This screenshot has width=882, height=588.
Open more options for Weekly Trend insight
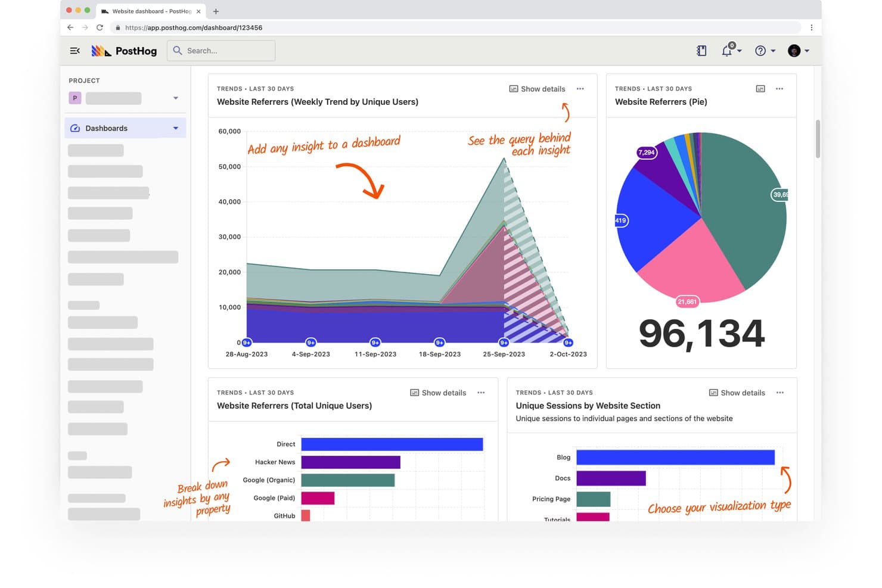[580, 89]
